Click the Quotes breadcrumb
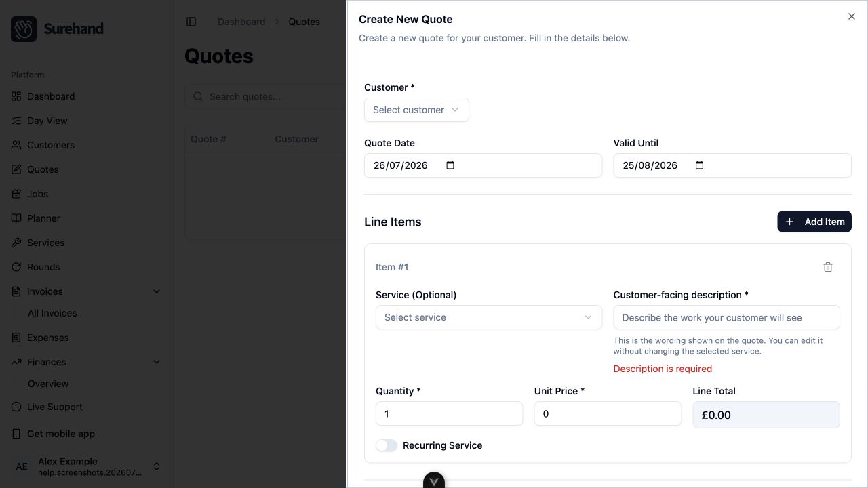The width and height of the screenshot is (868, 488). tap(304, 22)
